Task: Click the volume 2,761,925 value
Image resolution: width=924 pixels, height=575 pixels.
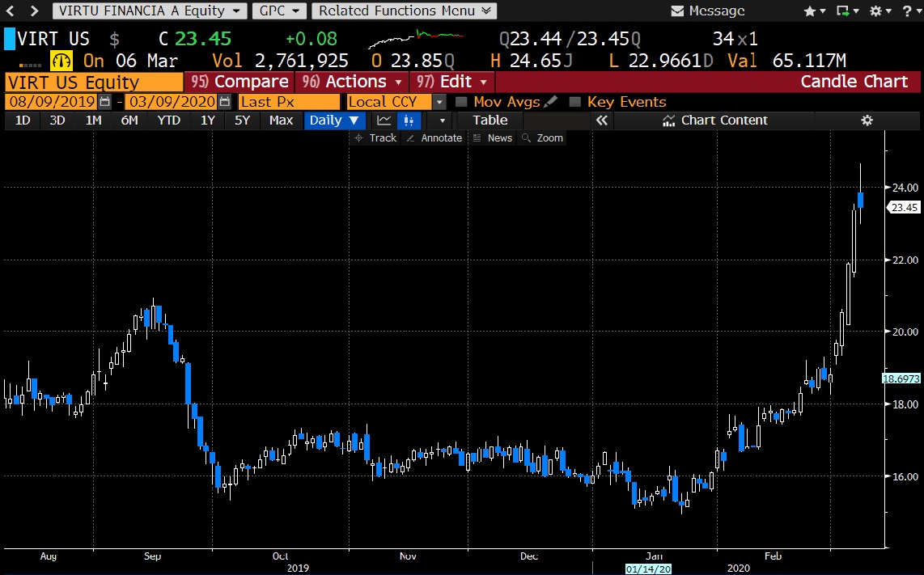Action: [301, 61]
